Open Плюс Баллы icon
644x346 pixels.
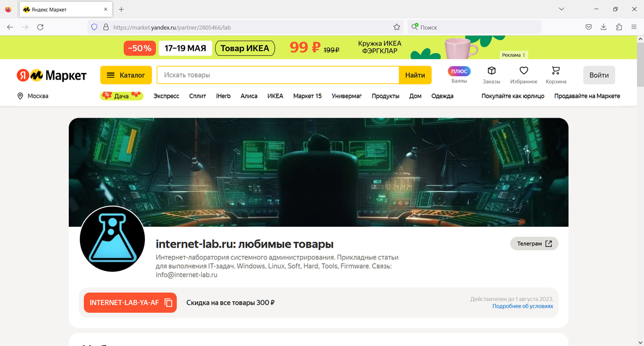pos(459,75)
